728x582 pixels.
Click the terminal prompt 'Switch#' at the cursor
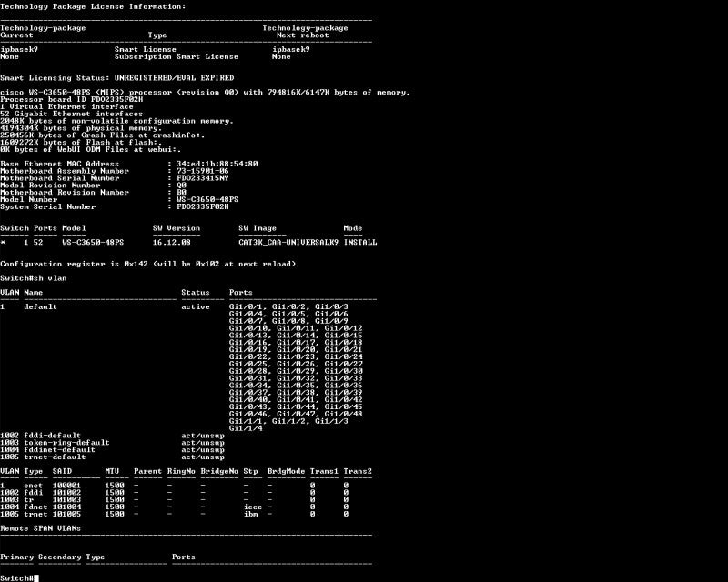tap(16, 577)
